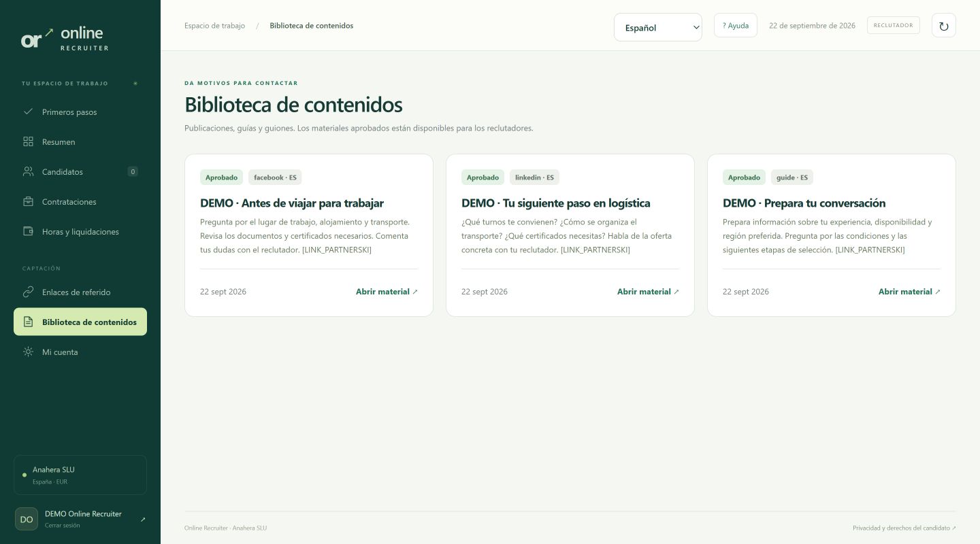Click the Biblioteca de contenidos document icon
980x544 pixels.
pos(28,322)
